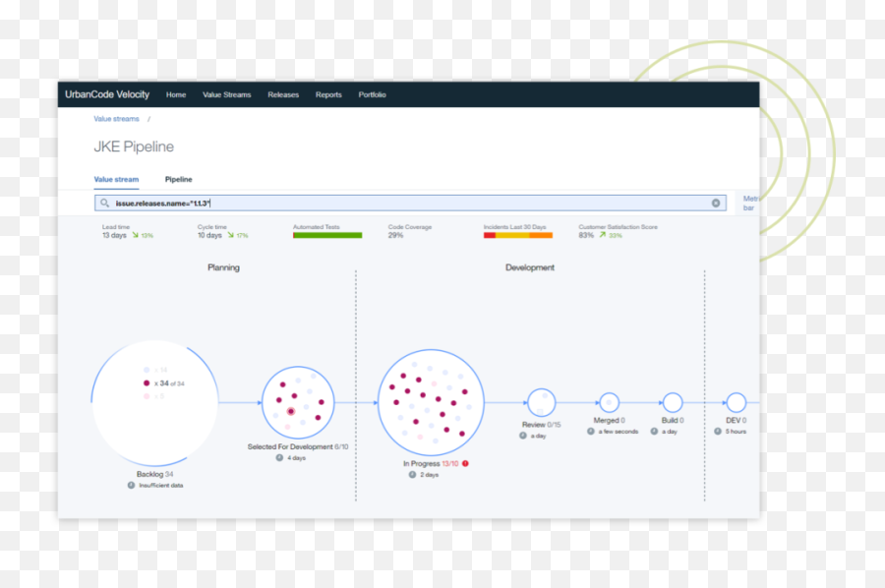Select the highlighted ringed dot in Selected For Development

291,411
